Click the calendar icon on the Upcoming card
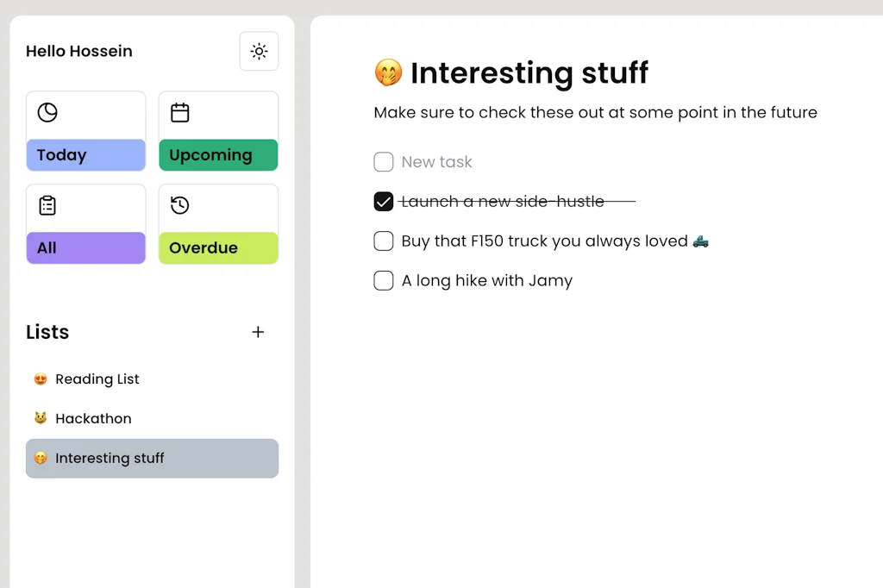The width and height of the screenshot is (883, 588). [x=179, y=112]
